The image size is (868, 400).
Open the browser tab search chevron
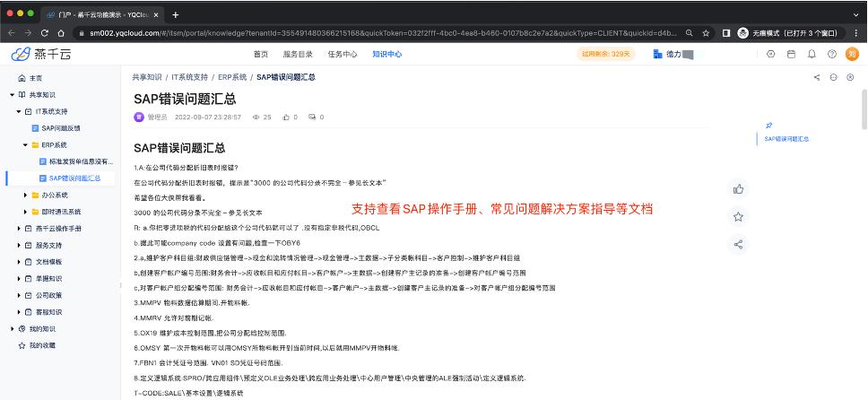tap(856, 15)
